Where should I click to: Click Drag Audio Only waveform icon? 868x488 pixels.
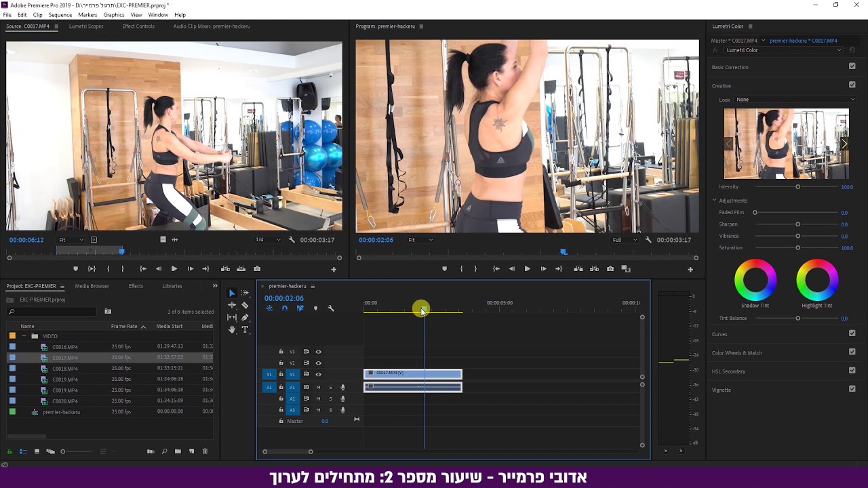175,239
